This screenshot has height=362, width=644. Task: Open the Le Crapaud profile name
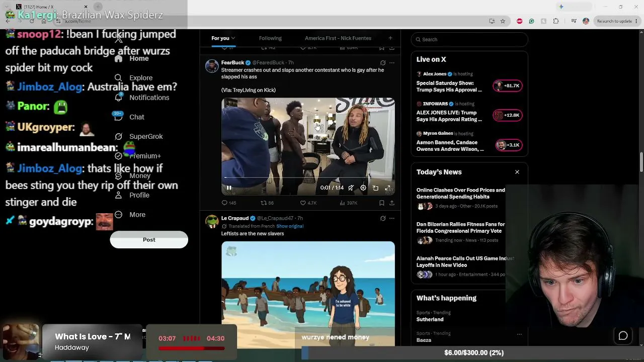coord(235,219)
